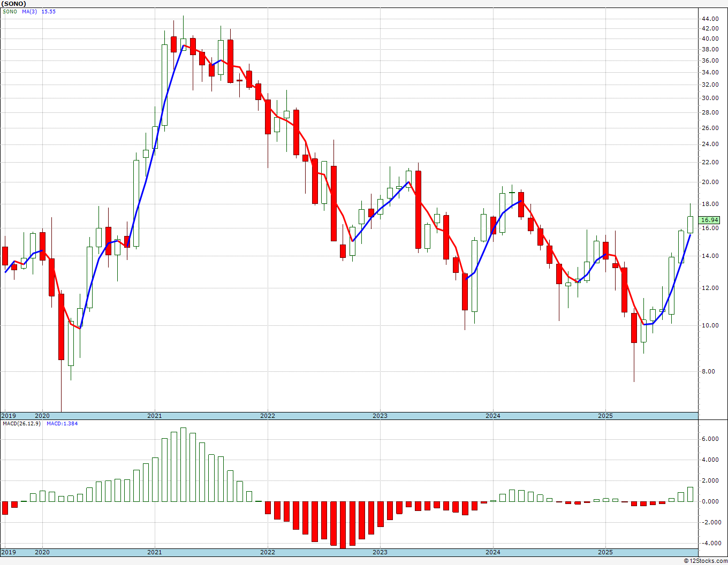This screenshot has width=728, height=565.
Task: Select the MACD(26,12,9) indicator label
Action: (x=21, y=424)
